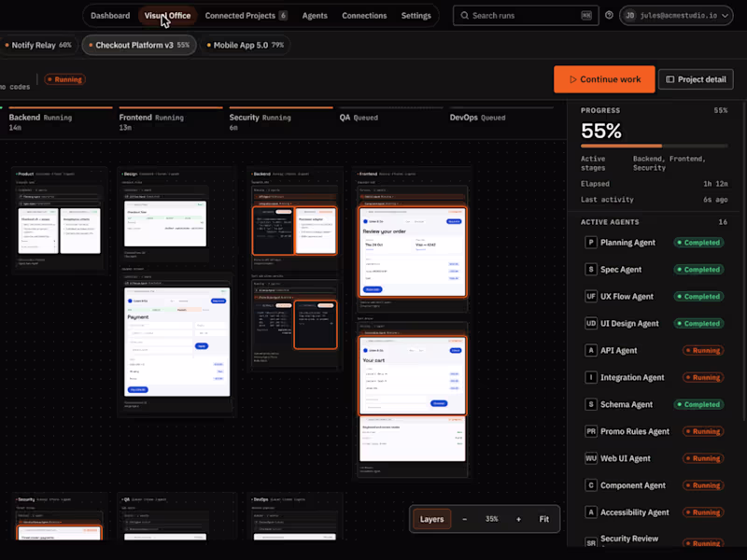The width and height of the screenshot is (747, 560).
Task: Go to the Agents tab
Action: pos(315,16)
